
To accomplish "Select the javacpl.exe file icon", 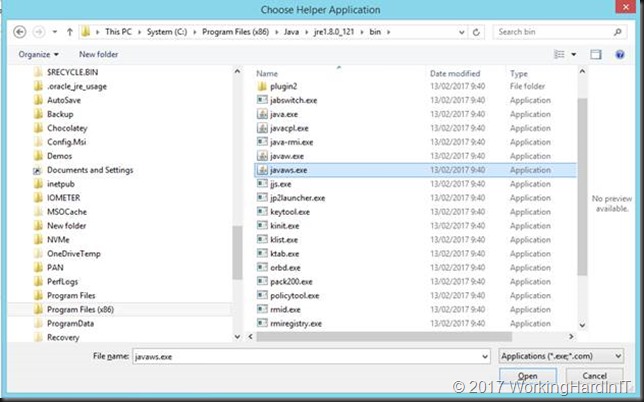I will (262, 128).
